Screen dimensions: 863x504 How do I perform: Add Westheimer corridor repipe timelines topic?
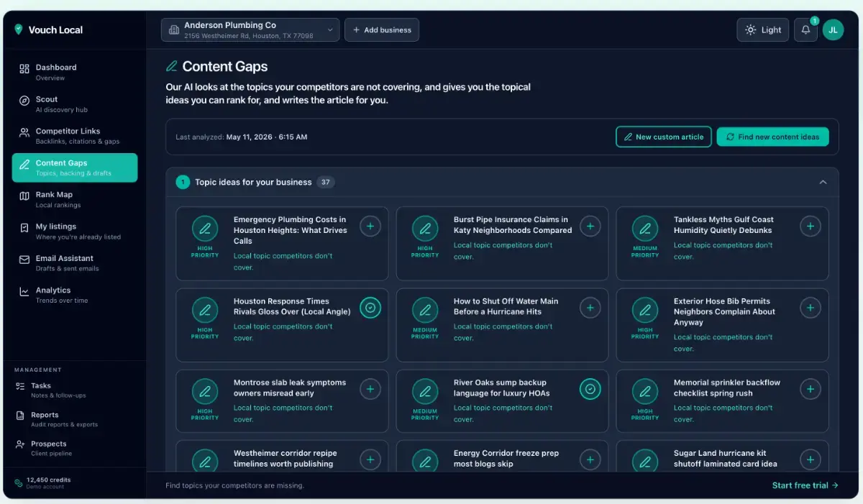click(370, 459)
